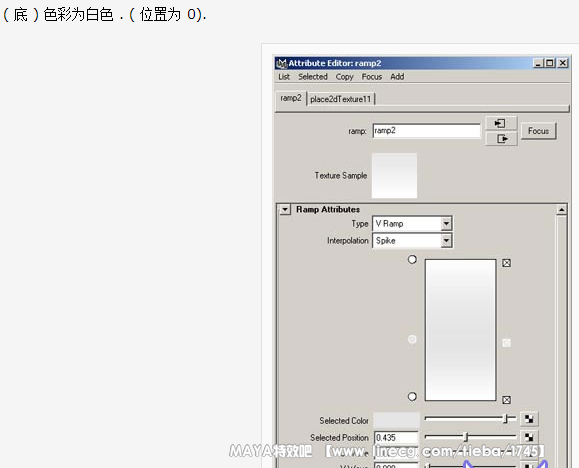Open the Focus menu in menu bar
The image size is (579, 468).
point(371,77)
